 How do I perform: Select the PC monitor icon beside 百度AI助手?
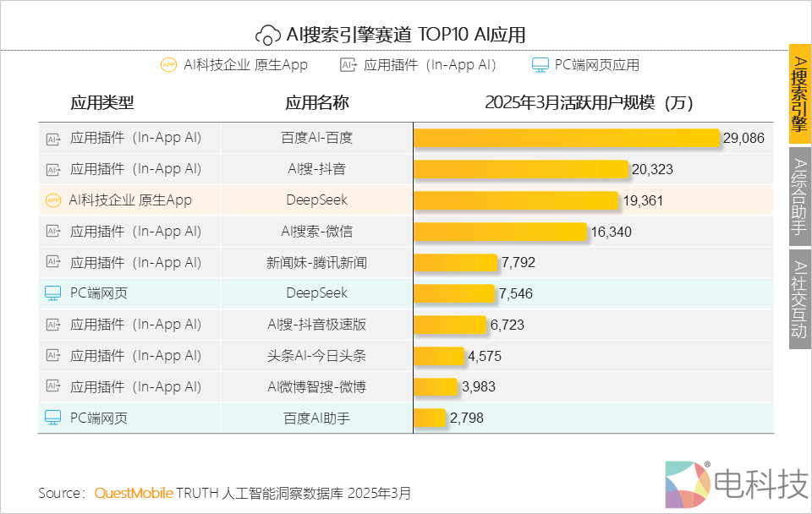[53, 418]
